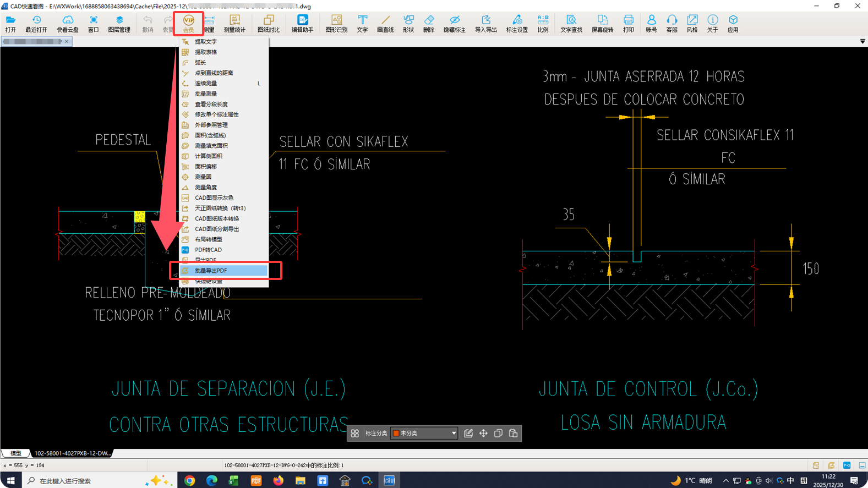Choose 批量导出PDF from the menu
Viewport: 868px width, 488px height.
[211, 271]
